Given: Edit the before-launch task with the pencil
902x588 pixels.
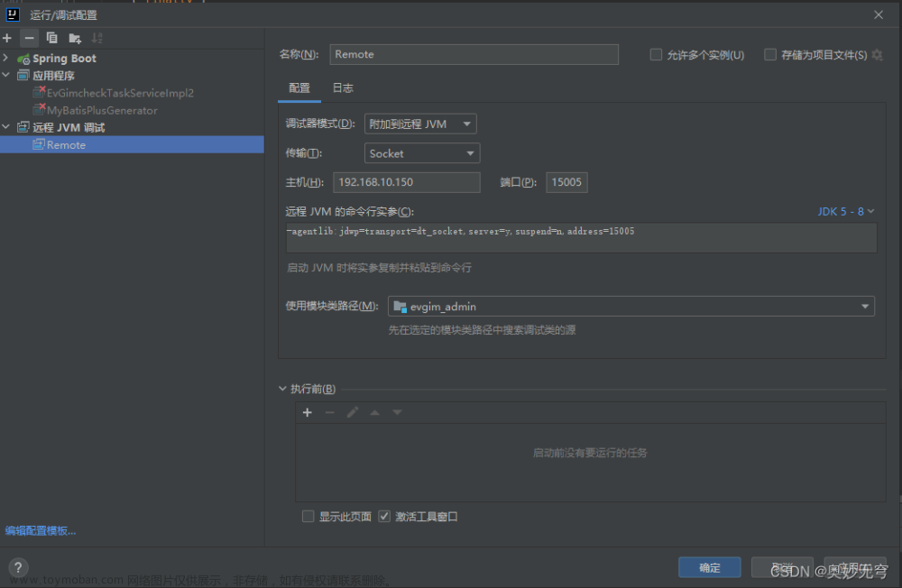Looking at the screenshot, I should [352, 412].
